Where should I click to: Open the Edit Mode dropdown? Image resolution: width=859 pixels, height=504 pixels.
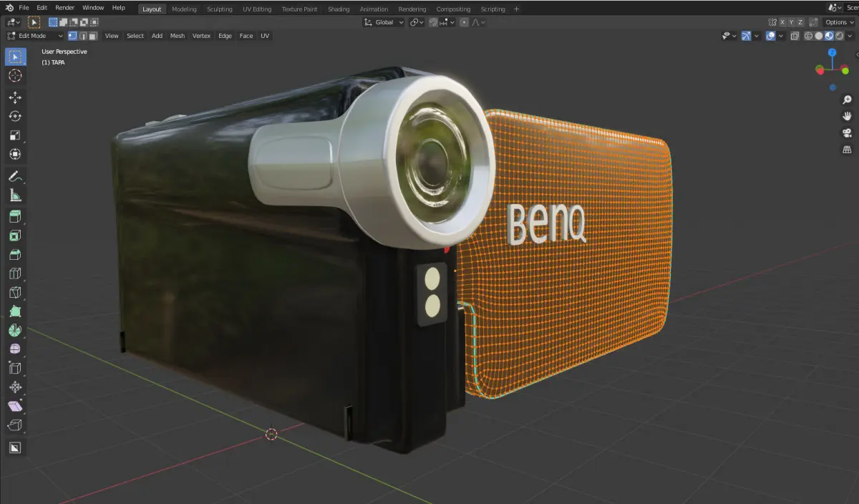[x=35, y=36]
